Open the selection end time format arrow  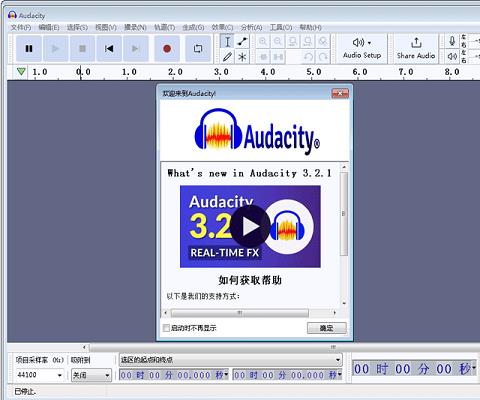340,375
